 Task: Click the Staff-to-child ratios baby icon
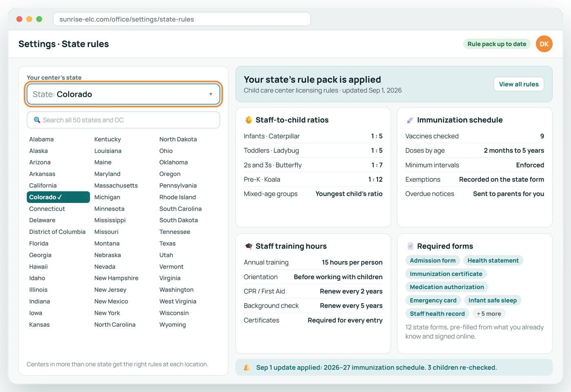click(x=248, y=120)
